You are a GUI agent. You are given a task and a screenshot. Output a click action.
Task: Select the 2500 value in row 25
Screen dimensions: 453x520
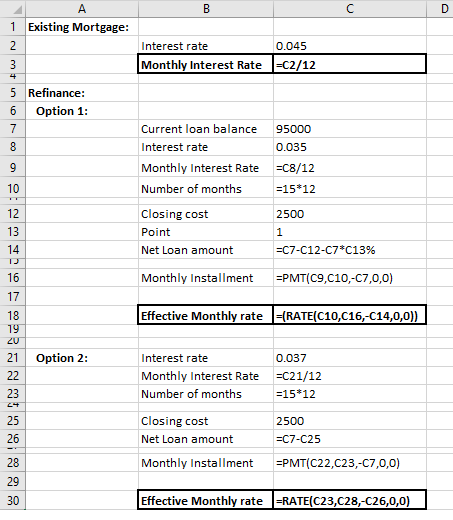350,421
